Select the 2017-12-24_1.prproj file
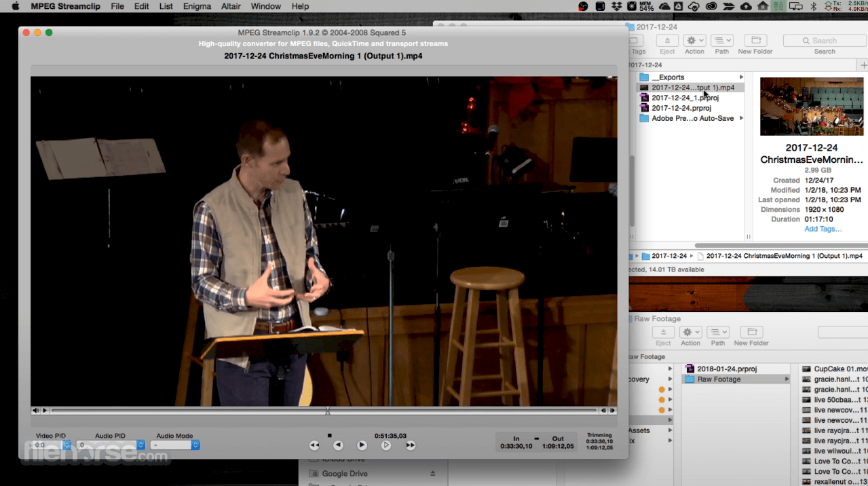The width and height of the screenshot is (868, 486). [x=685, y=98]
